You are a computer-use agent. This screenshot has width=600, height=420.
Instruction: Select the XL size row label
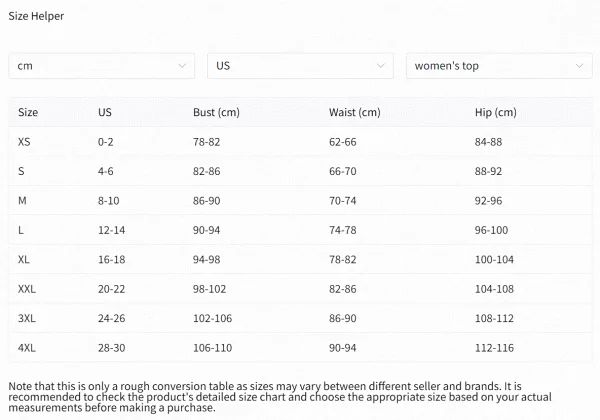pyautogui.click(x=24, y=260)
